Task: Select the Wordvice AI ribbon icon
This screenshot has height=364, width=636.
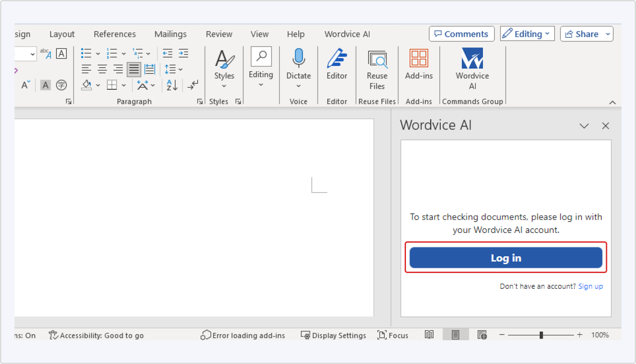Action: (x=472, y=66)
